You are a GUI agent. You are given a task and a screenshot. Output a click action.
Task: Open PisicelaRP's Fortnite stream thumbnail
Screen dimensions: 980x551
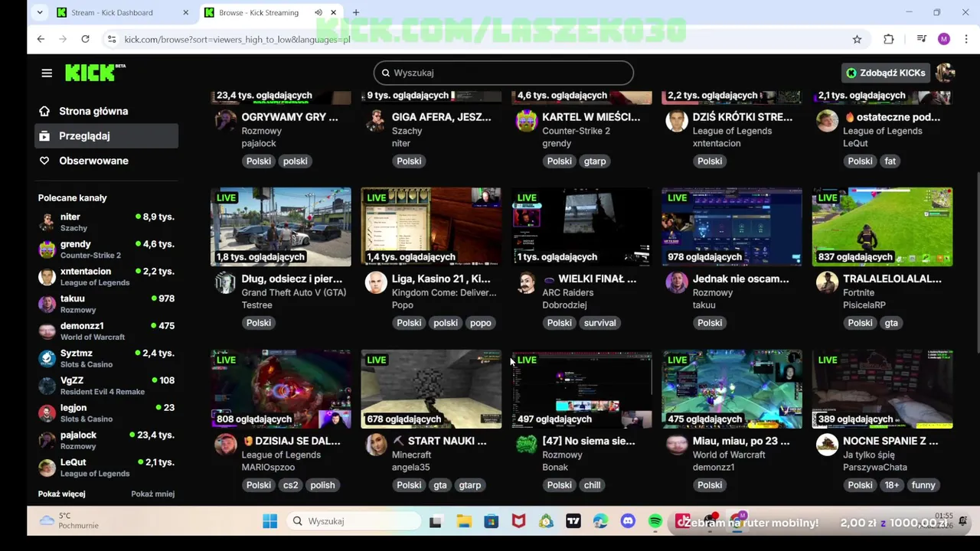pos(883,227)
